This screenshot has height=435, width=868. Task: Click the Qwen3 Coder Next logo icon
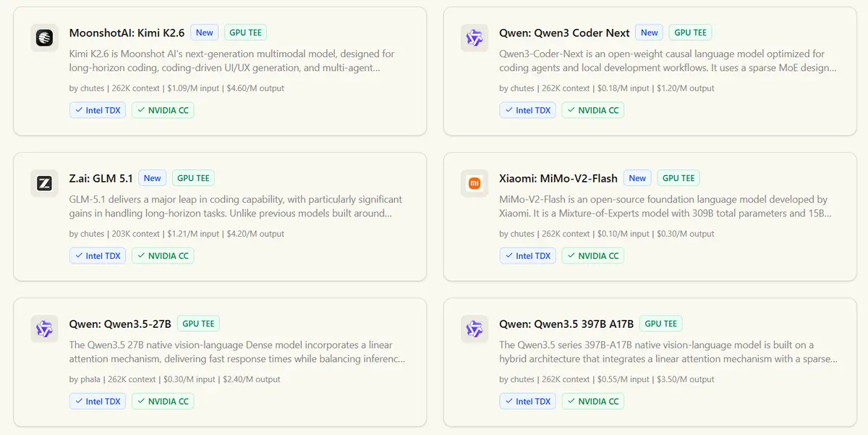click(x=475, y=38)
